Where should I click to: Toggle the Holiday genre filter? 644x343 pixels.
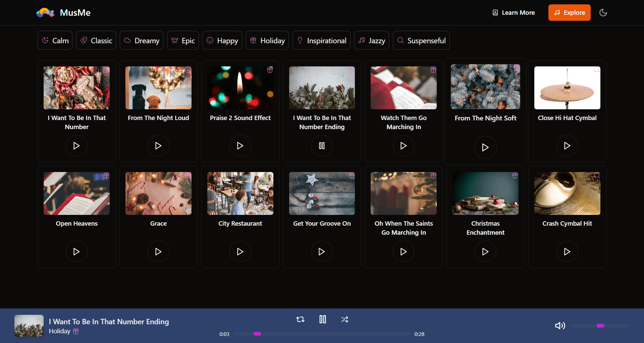[x=267, y=40]
